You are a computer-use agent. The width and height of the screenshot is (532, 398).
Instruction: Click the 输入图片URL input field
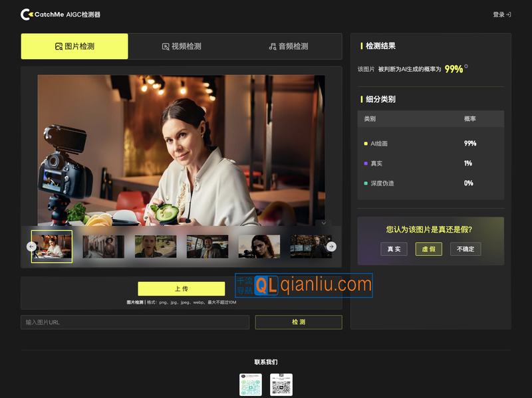(135, 322)
